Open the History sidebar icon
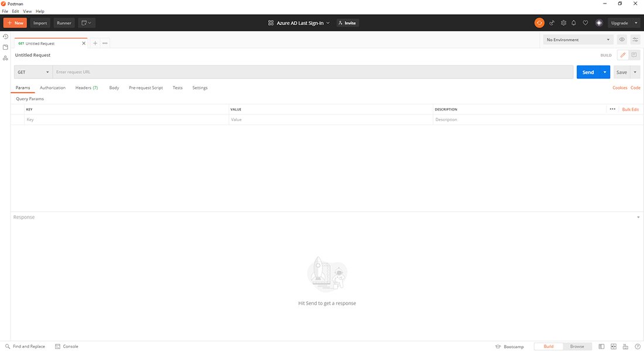 click(x=5, y=36)
